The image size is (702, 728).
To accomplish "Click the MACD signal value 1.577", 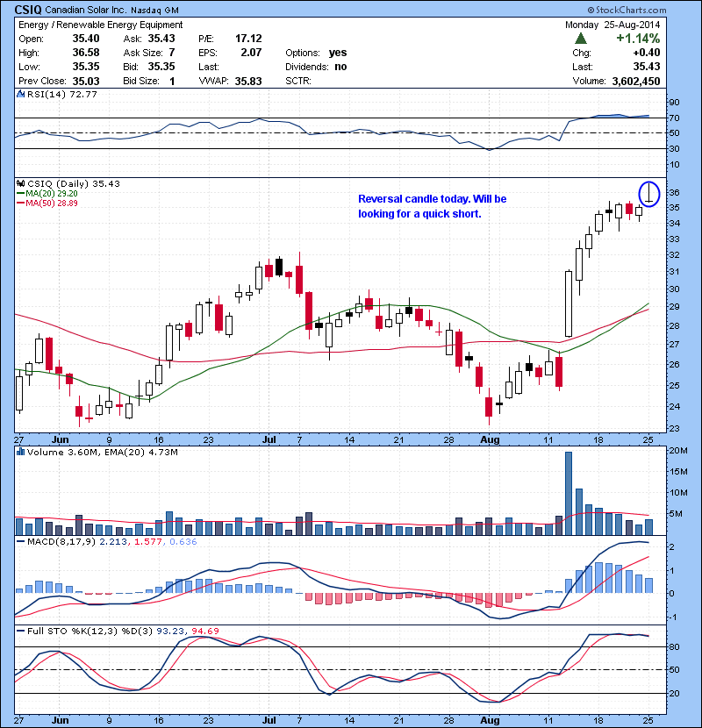I will pyautogui.click(x=148, y=542).
